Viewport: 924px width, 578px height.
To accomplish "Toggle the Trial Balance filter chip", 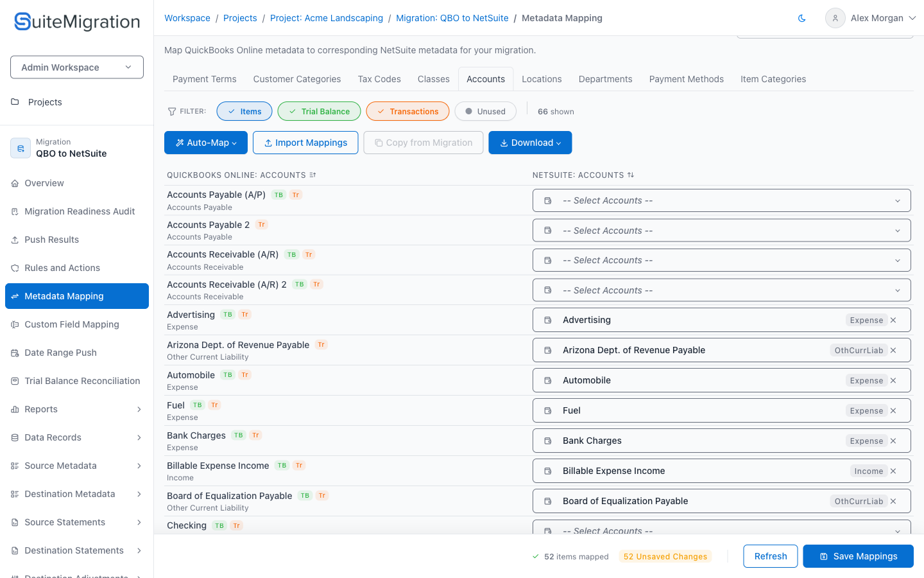I will point(320,111).
